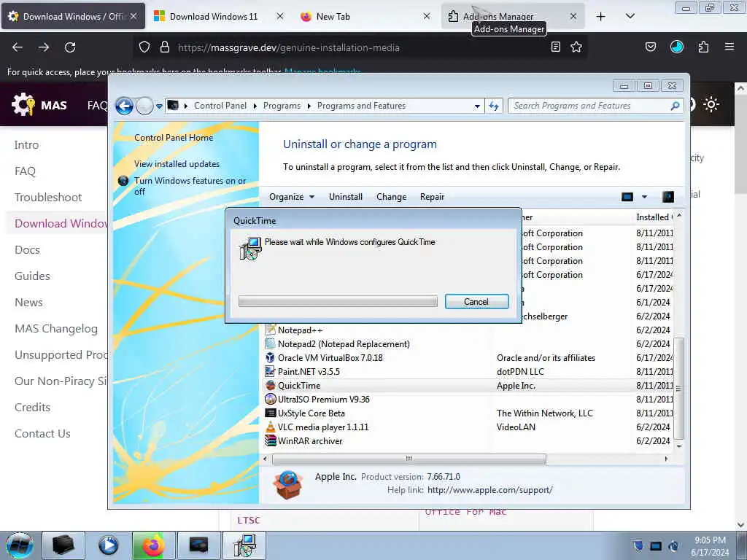Open the Firefox hamburger application menu
Screen dimensions: 747x560
[729, 47]
